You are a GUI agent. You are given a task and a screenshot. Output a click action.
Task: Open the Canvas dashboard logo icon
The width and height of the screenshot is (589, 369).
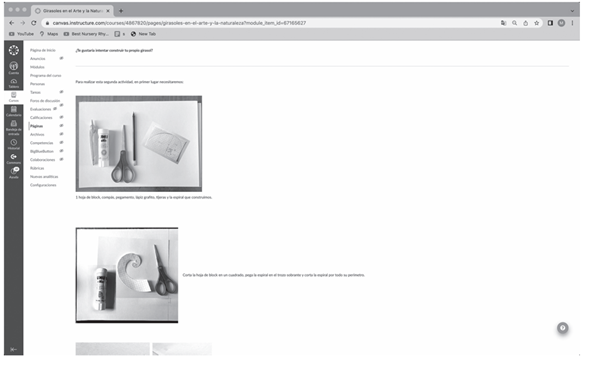14,50
